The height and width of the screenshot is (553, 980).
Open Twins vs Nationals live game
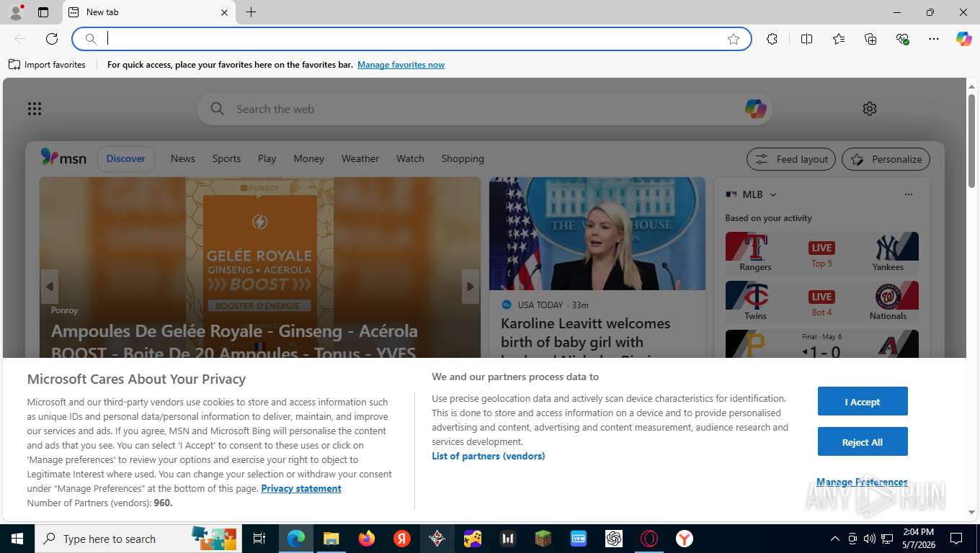pyautogui.click(x=821, y=301)
